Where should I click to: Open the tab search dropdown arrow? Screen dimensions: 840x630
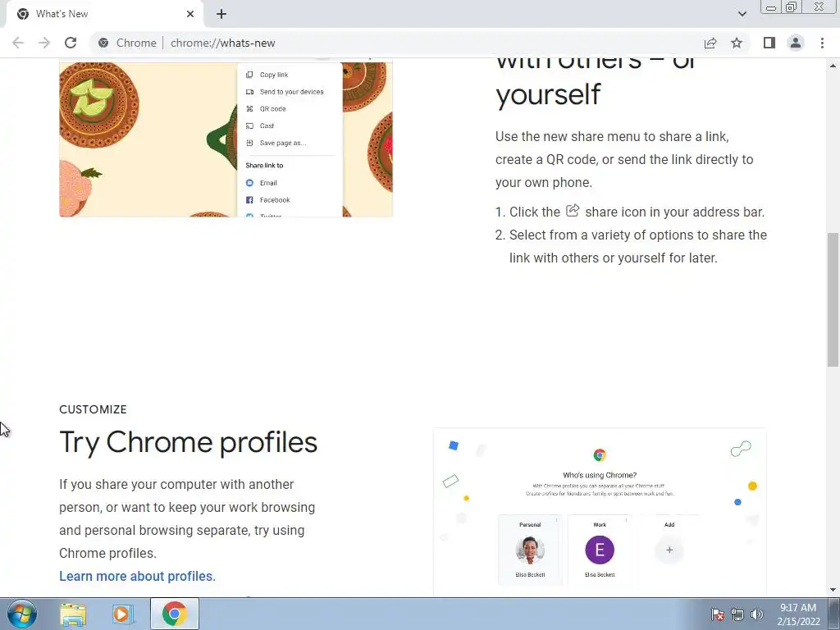[x=742, y=14]
